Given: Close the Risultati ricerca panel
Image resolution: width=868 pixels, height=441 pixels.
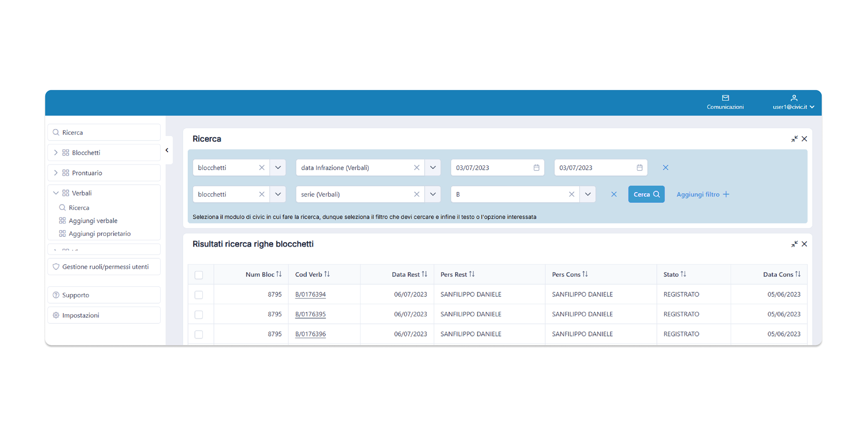Looking at the screenshot, I should pyautogui.click(x=804, y=244).
